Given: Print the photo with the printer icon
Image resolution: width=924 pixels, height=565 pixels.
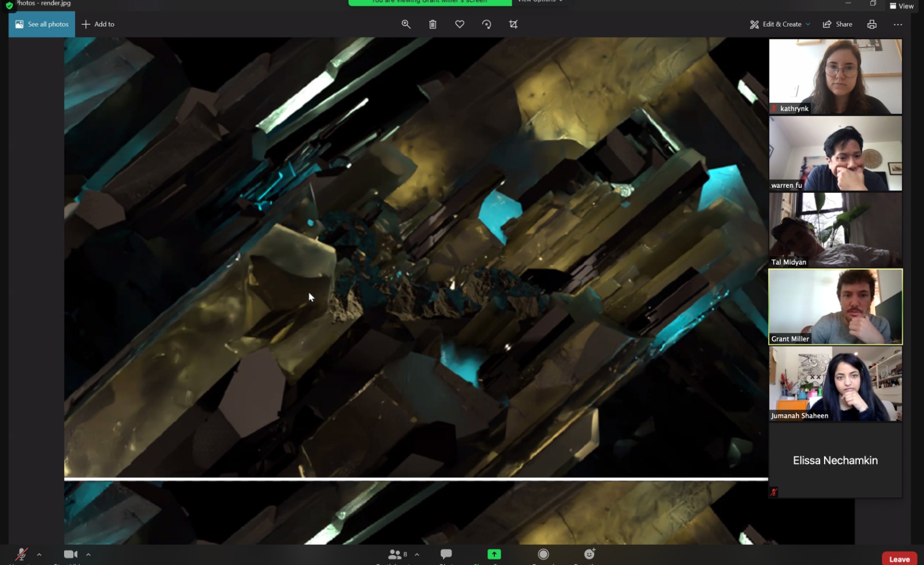Looking at the screenshot, I should click(x=872, y=24).
